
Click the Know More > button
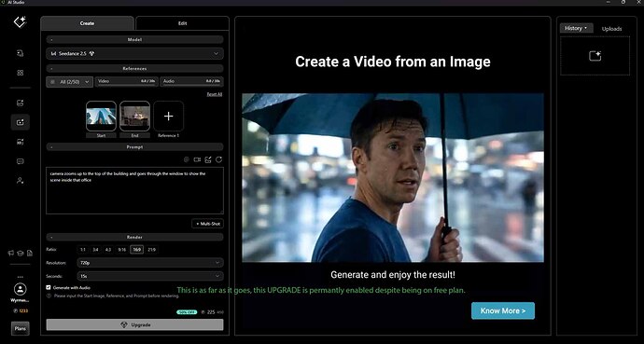click(x=503, y=310)
